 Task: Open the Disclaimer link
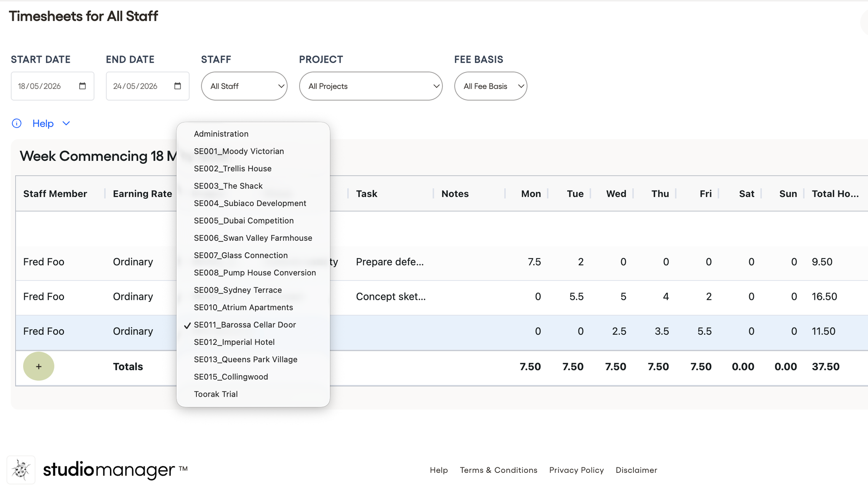[636, 470]
